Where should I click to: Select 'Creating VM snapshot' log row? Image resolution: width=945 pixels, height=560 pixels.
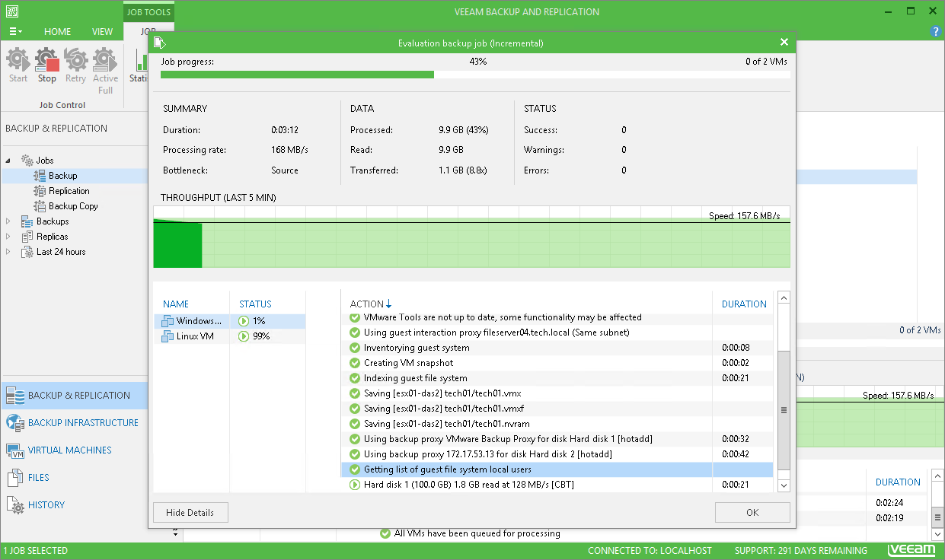(557, 363)
